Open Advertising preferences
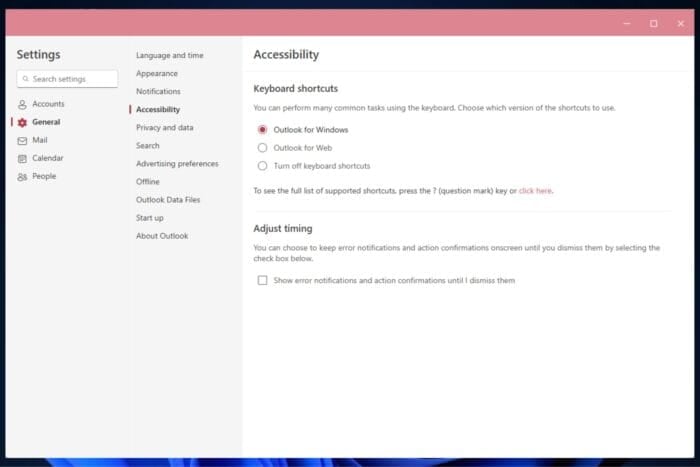The image size is (700, 467). point(177,164)
